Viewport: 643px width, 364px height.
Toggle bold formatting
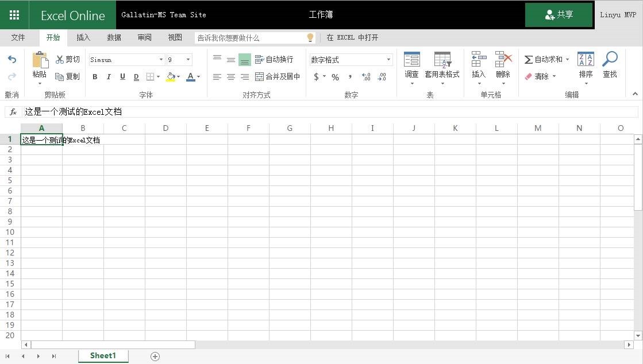pos(95,77)
